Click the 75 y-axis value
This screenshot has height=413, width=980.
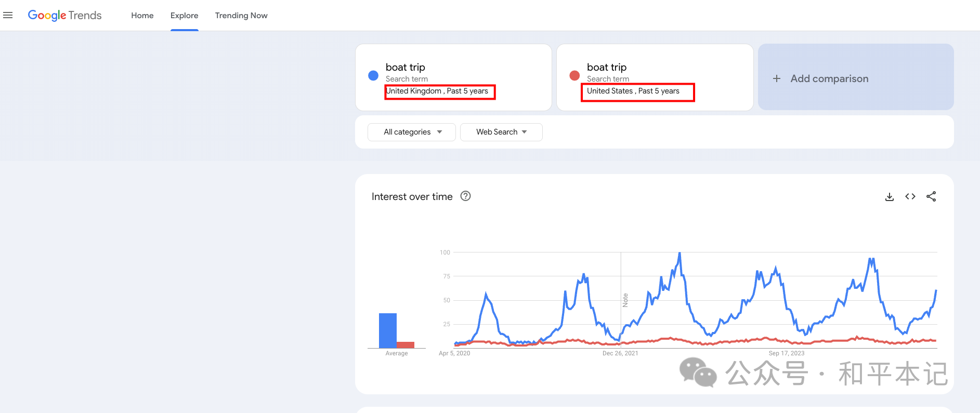pyautogui.click(x=447, y=276)
